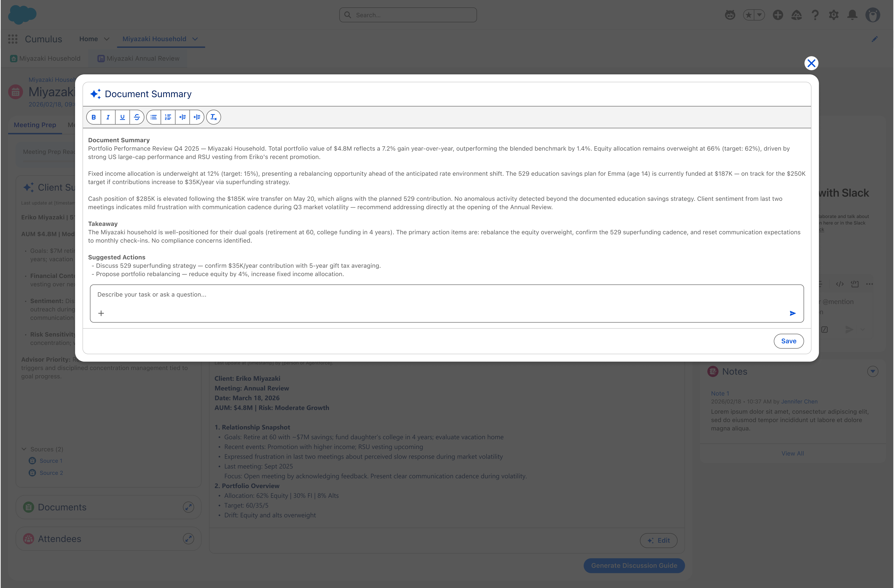
Task: Open Jennifer Chen's profile link
Action: pos(799,401)
